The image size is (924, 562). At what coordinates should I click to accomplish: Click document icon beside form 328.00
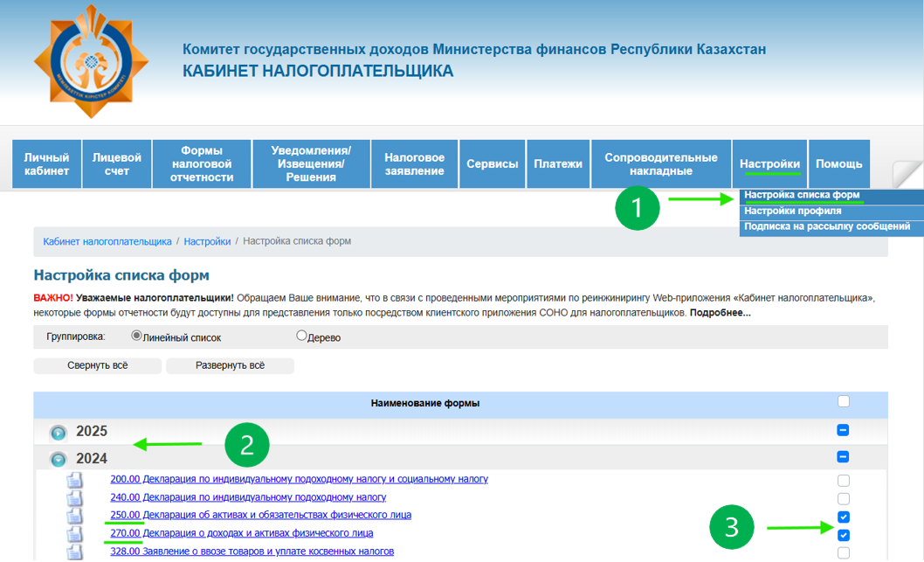(74, 552)
